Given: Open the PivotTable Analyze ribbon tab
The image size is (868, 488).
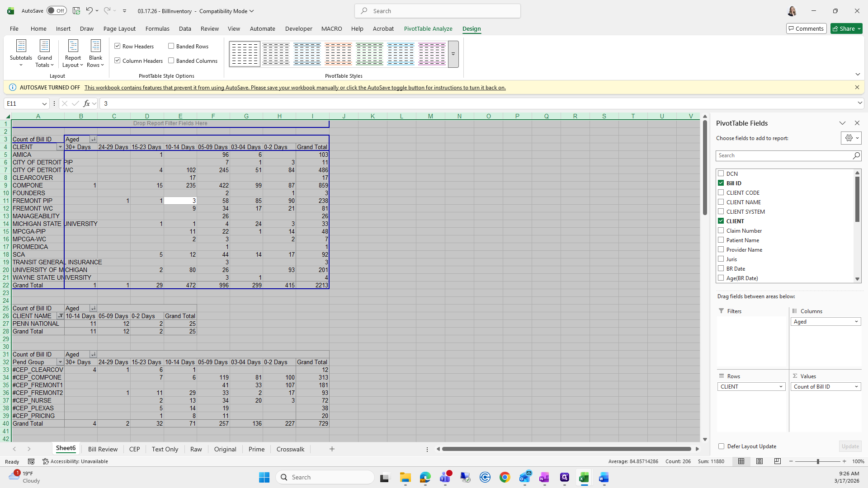Looking at the screenshot, I should coord(428,28).
